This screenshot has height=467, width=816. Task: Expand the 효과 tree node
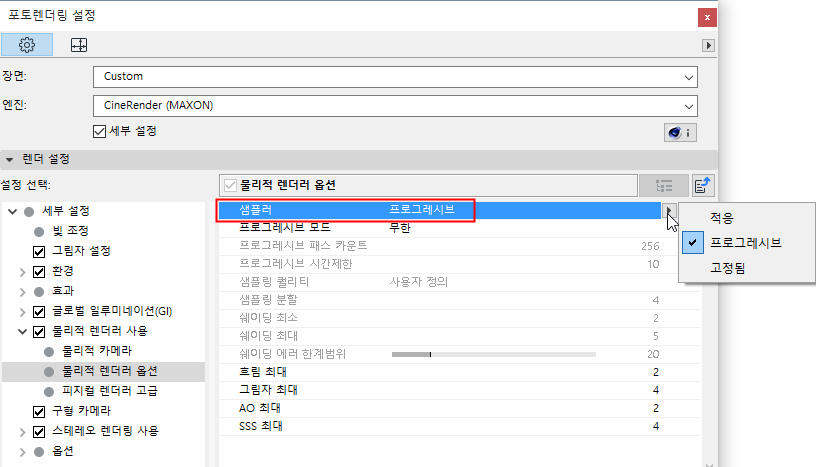22,292
